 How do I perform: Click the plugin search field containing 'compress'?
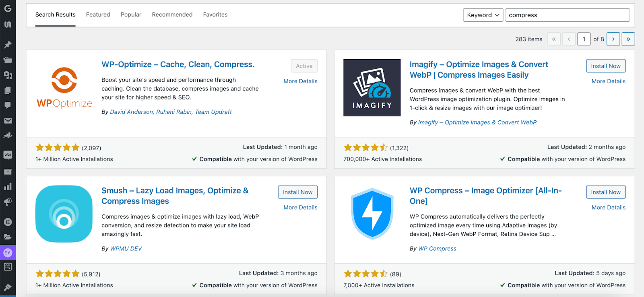(567, 15)
